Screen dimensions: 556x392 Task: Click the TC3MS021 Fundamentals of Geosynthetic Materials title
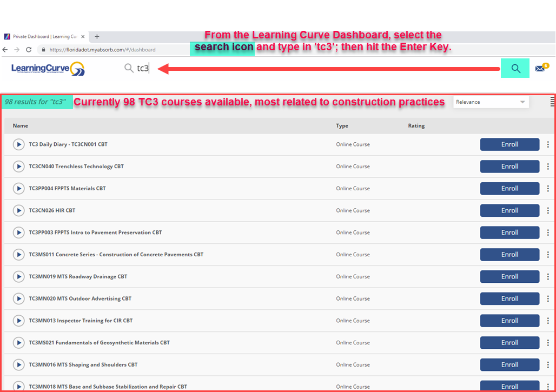[99, 343]
